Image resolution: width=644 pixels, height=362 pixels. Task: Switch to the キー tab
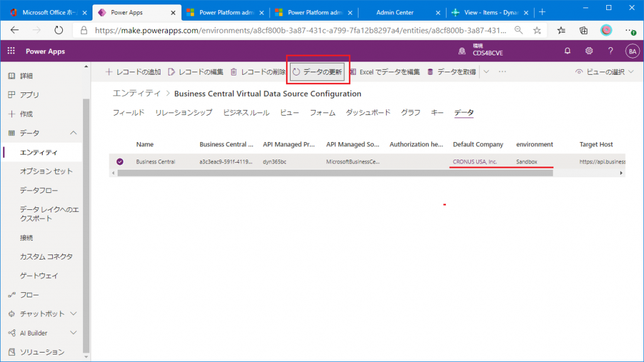pyautogui.click(x=437, y=112)
